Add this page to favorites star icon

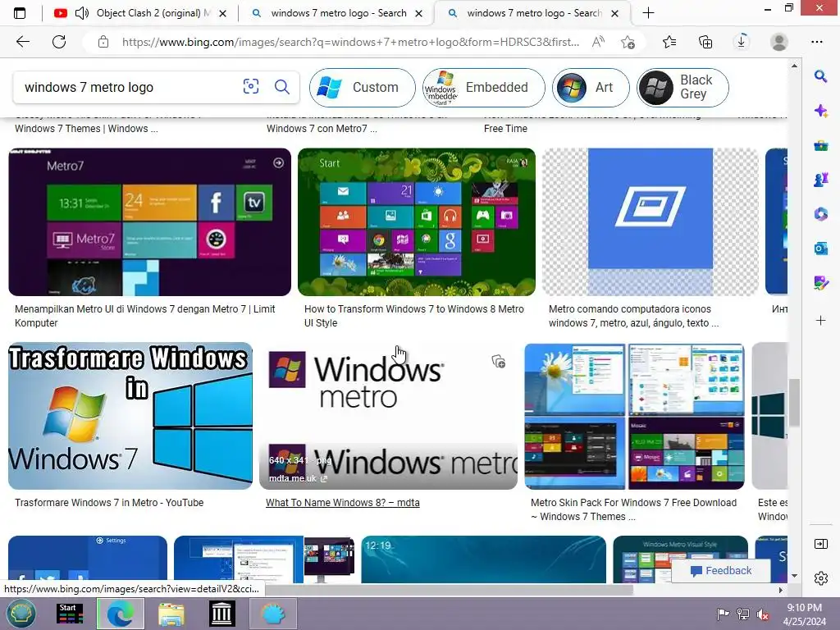coord(628,42)
